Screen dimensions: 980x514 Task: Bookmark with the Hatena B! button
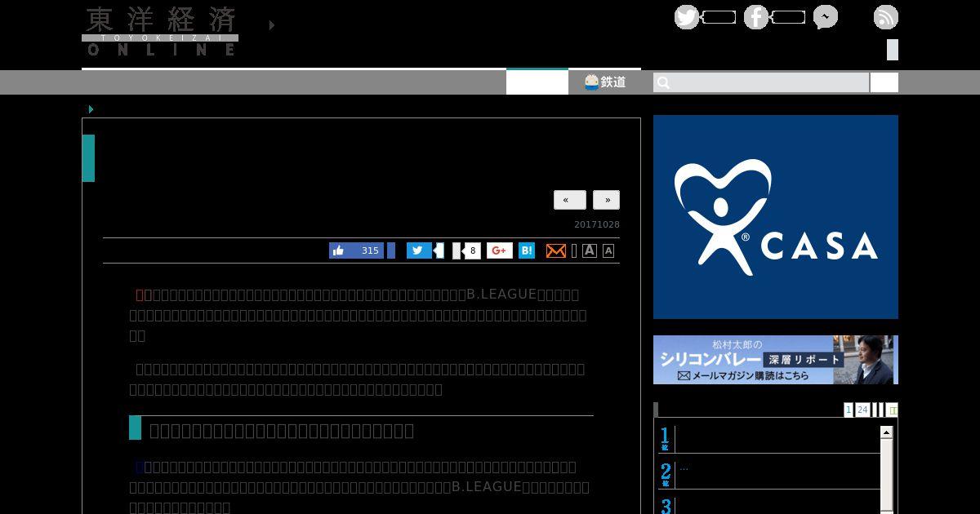527,250
